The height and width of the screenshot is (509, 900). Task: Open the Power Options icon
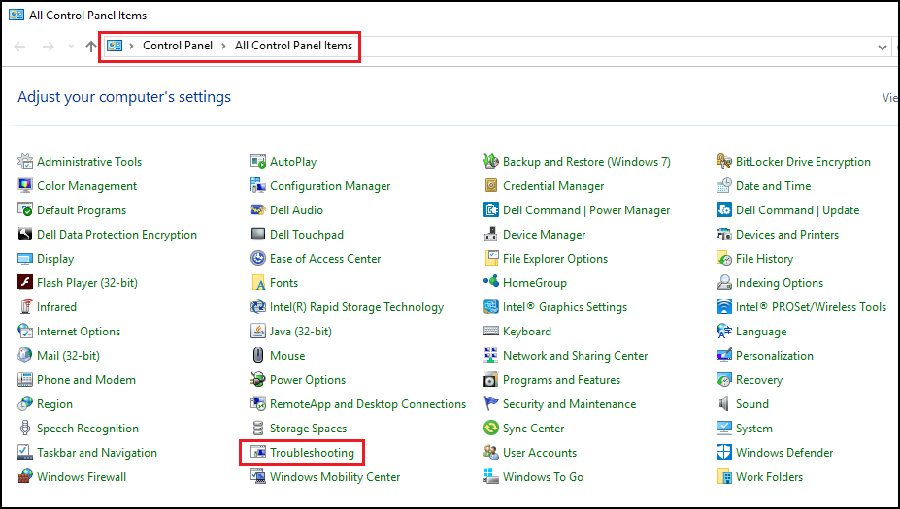pyautogui.click(x=258, y=380)
